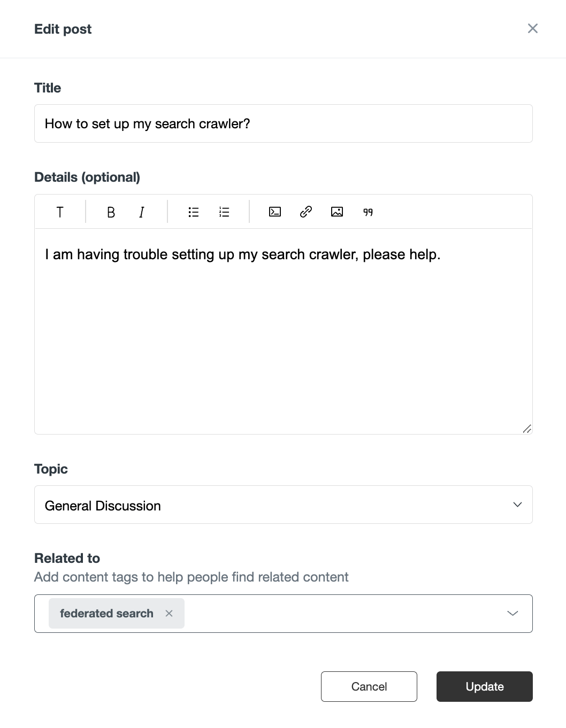Insert a code block
The height and width of the screenshot is (728, 566).
(x=274, y=212)
